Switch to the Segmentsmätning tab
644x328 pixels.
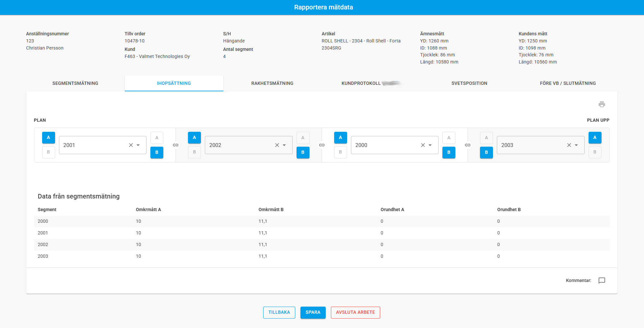click(75, 83)
